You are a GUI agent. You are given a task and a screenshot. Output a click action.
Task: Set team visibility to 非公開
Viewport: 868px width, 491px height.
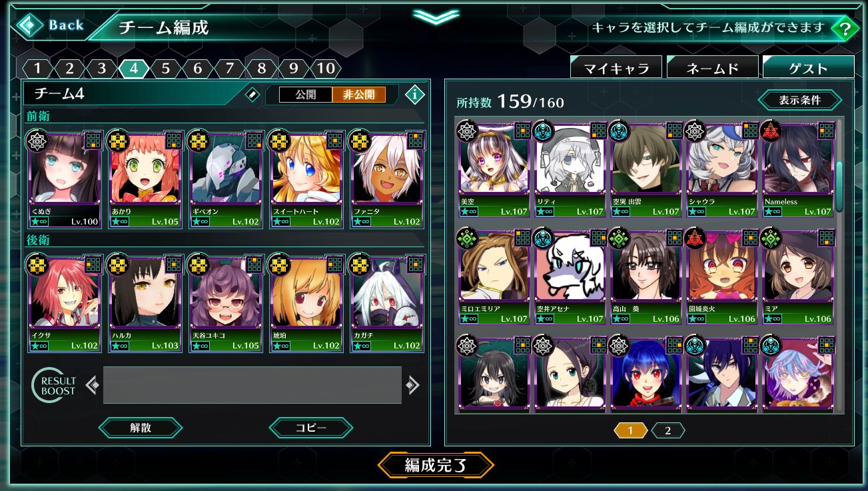pos(359,95)
